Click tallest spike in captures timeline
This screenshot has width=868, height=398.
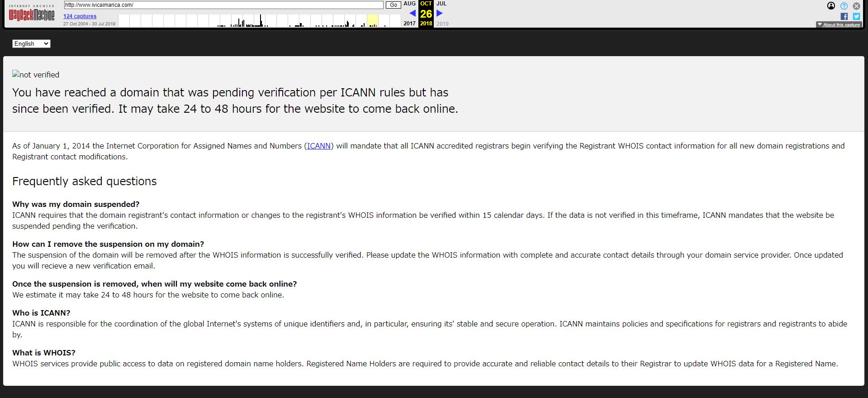click(x=261, y=20)
